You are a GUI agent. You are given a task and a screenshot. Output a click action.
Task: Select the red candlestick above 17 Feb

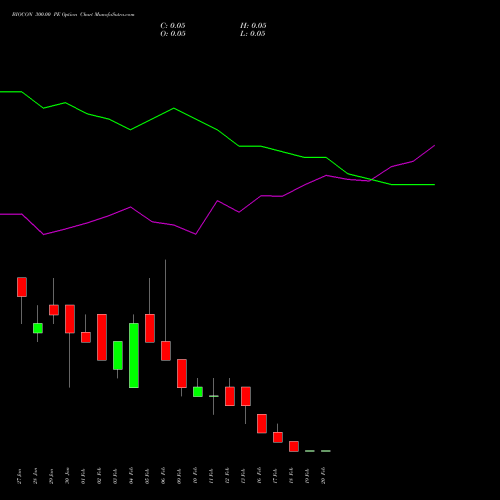point(278,437)
